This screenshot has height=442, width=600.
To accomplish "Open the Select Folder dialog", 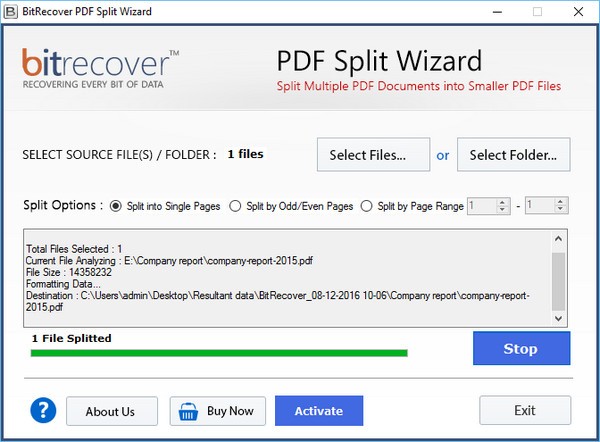I will pyautogui.click(x=513, y=155).
